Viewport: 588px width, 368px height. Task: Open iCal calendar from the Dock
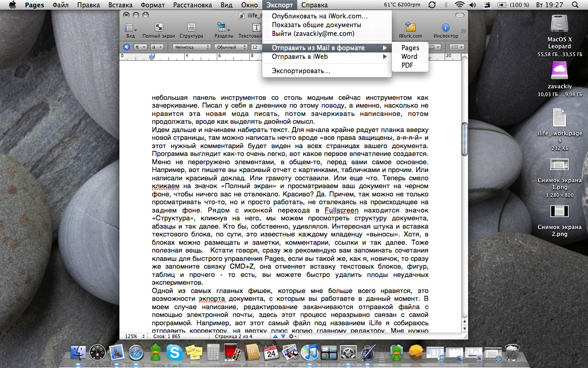271,353
